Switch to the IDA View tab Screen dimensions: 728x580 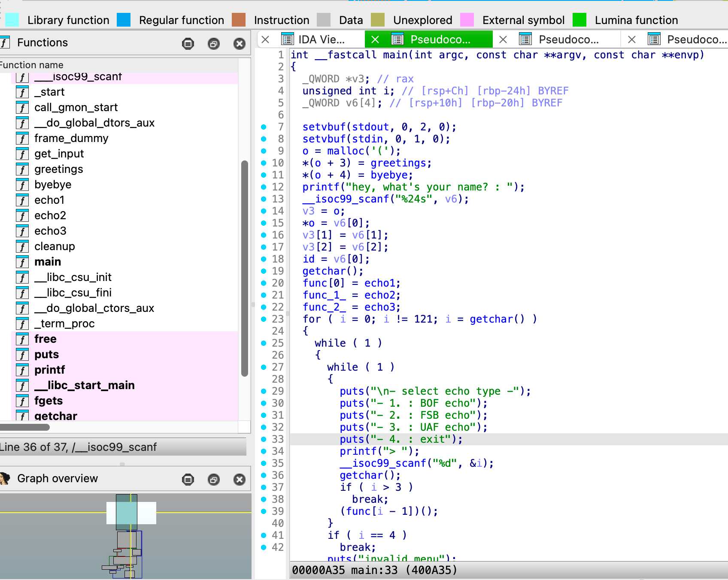point(321,39)
